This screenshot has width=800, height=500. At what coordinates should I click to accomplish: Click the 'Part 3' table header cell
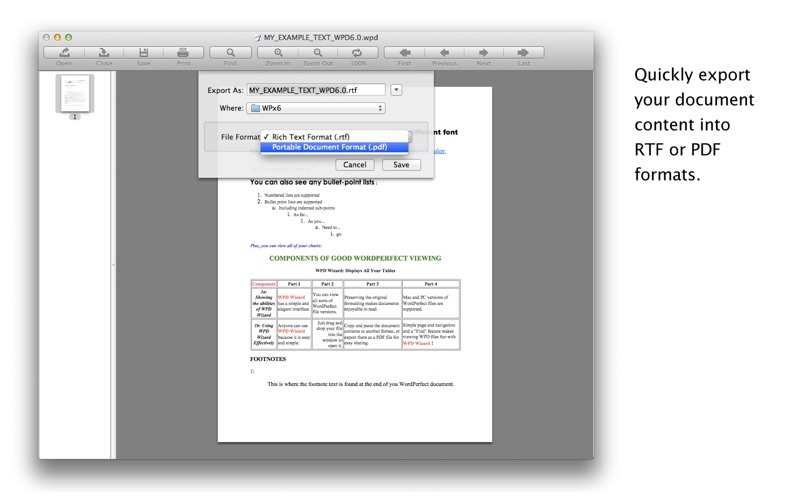tap(372, 284)
